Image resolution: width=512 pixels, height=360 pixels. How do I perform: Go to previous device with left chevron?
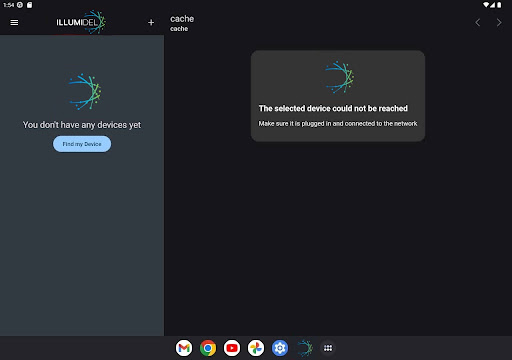click(x=478, y=22)
